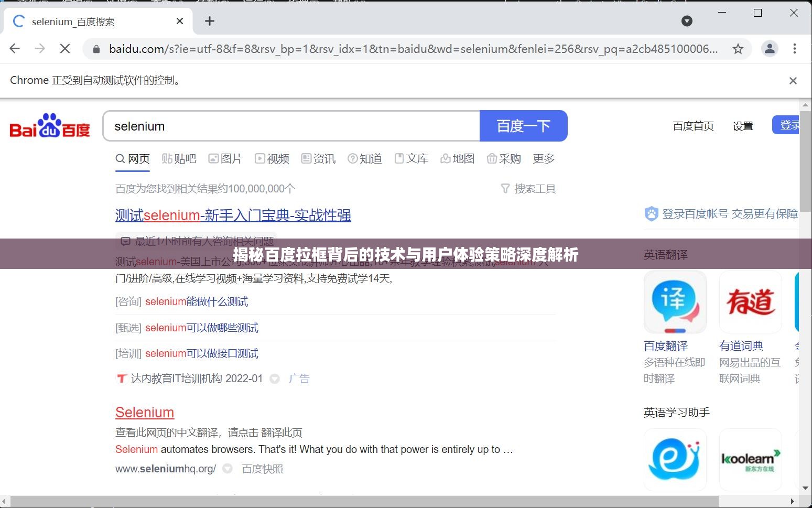Click the address bar URL
Screen dimensions: 812x508
(x=413, y=49)
